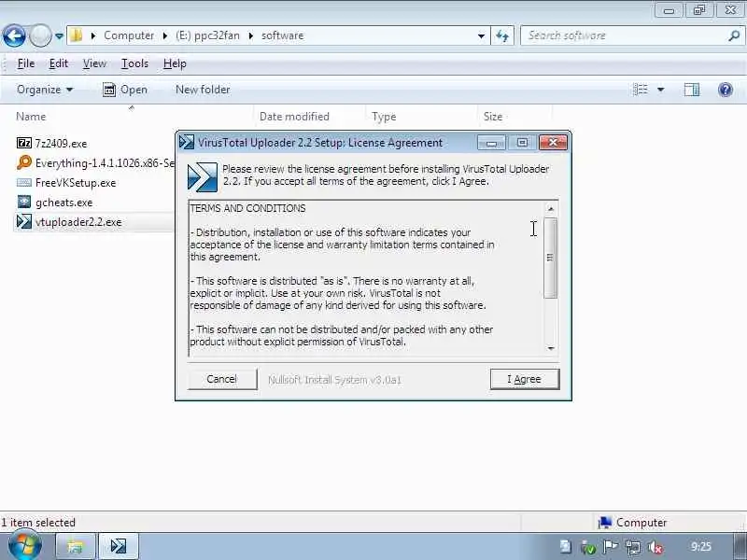Select the Everything-1.4.1.1026 installer icon
The image size is (747, 560).
(x=24, y=162)
